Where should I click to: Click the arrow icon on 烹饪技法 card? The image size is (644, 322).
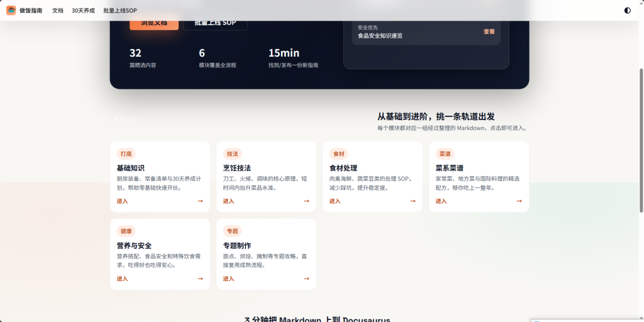(x=306, y=201)
